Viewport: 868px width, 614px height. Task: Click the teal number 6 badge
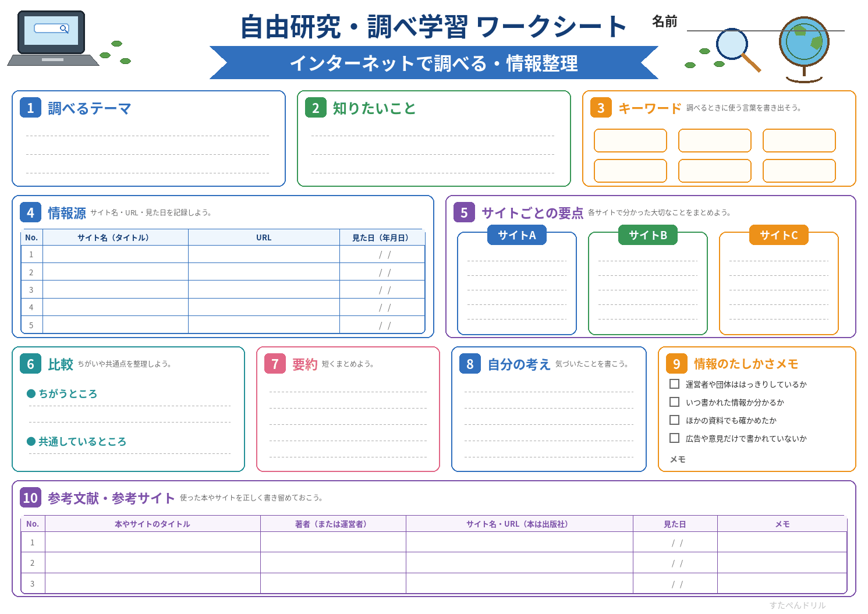(30, 364)
